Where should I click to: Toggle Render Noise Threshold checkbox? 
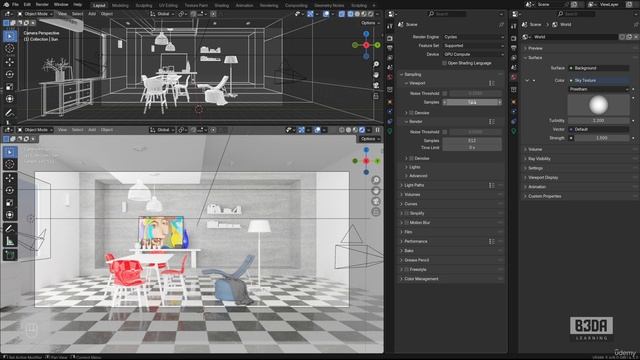(x=445, y=132)
